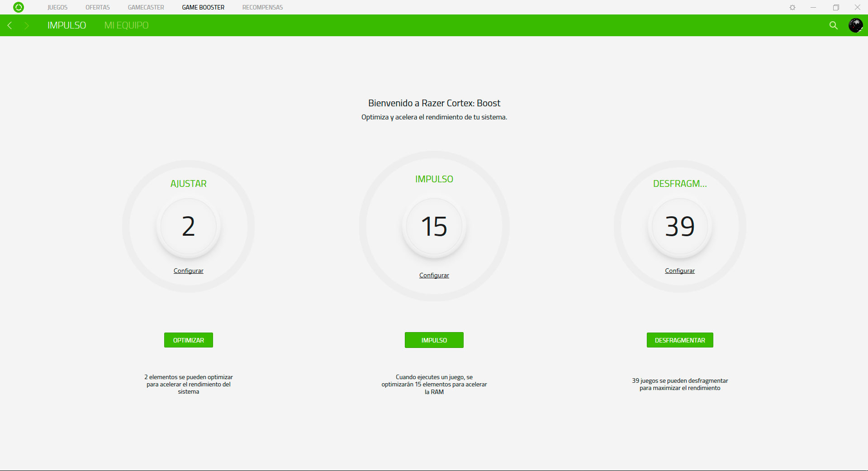Restore down the window
Viewport: 868px width, 471px height.
(836, 7)
